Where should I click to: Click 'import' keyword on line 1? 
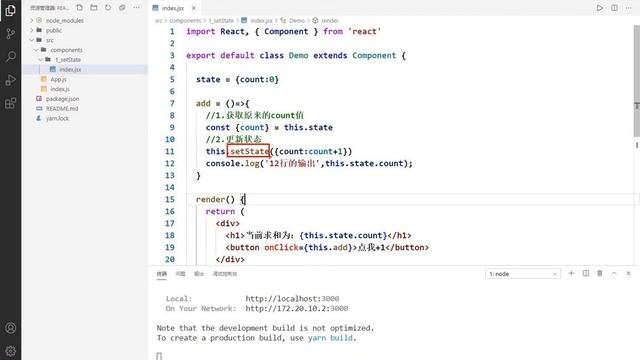pos(200,32)
